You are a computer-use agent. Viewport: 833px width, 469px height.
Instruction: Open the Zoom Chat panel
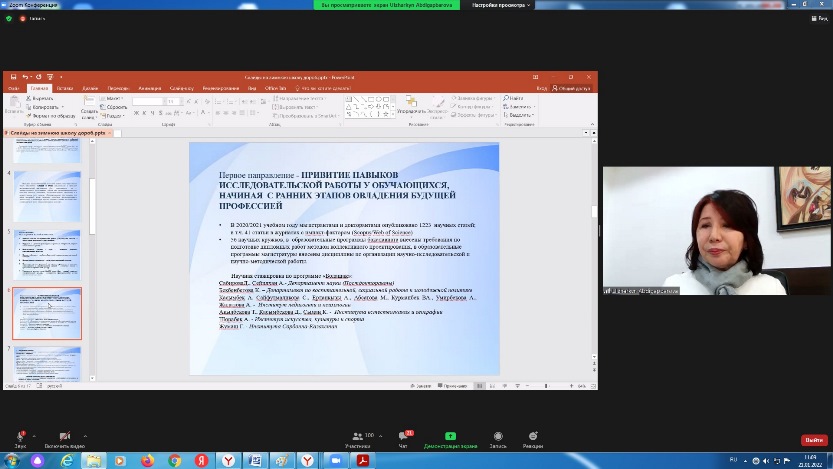pos(404,435)
